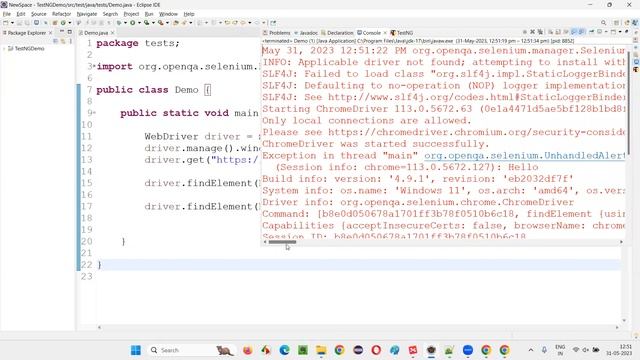Click the Open Type toolbar icon
Image resolution: width=640 pixels, height=360 pixels.
(x=176, y=23)
